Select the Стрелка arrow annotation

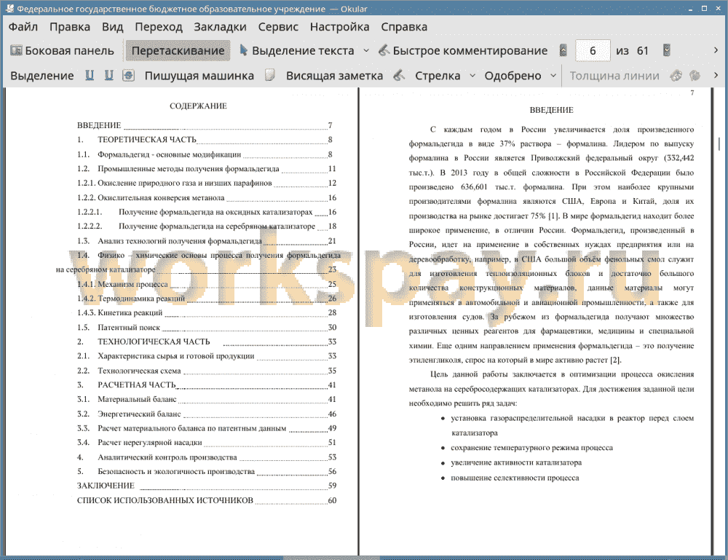(x=438, y=76)
